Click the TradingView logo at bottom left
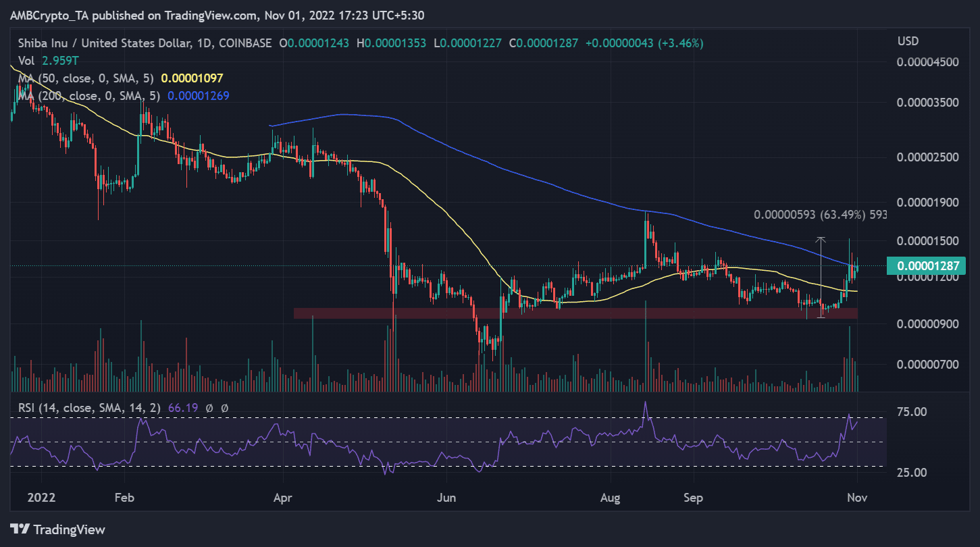 [x=57, y=529]
